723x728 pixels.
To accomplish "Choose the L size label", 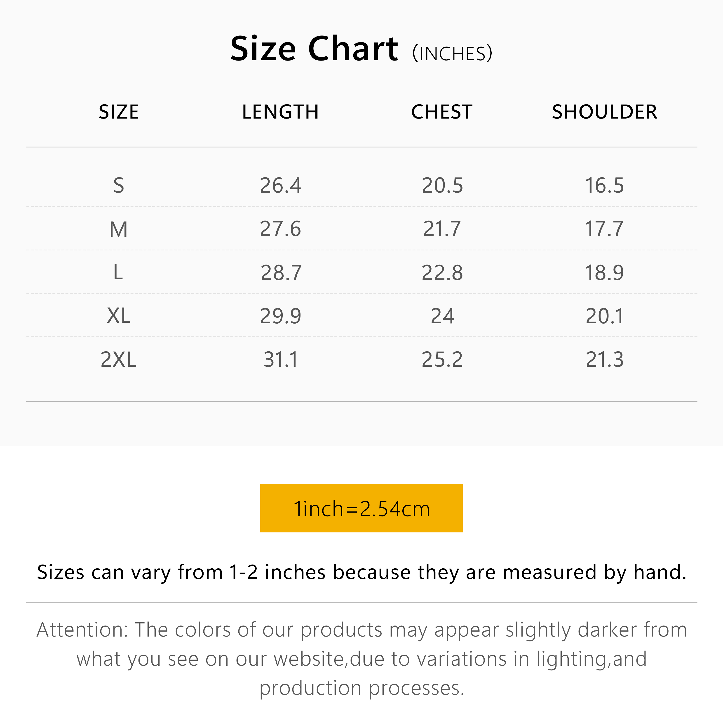I will click(118, 272).
